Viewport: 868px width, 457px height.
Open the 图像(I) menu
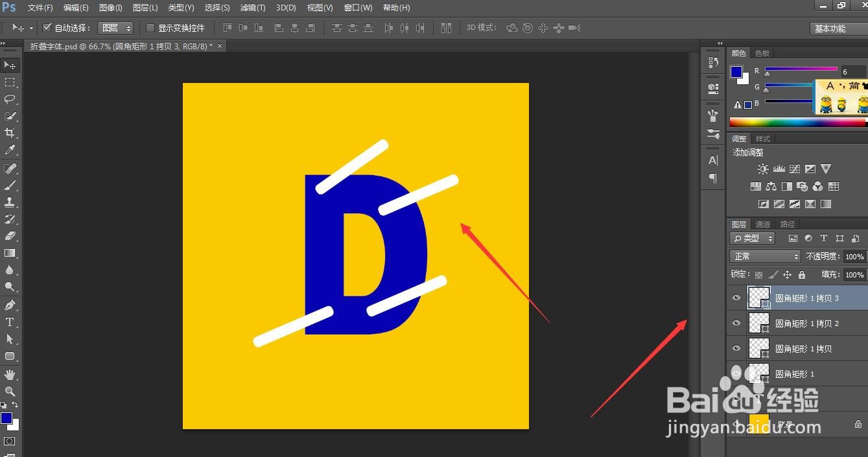click(111, 8)
